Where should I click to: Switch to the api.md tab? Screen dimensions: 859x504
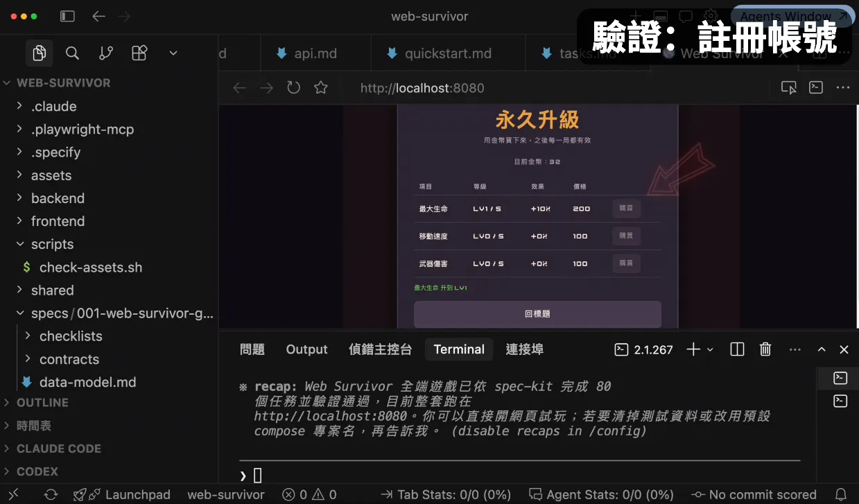pyautogui.click(x=316, y=53)
